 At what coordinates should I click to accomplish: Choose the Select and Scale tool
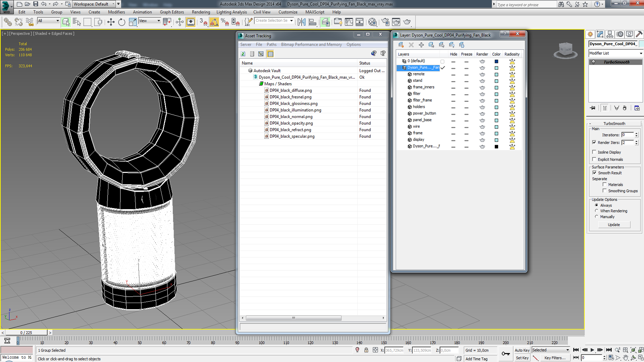click(x=132, y=22)
